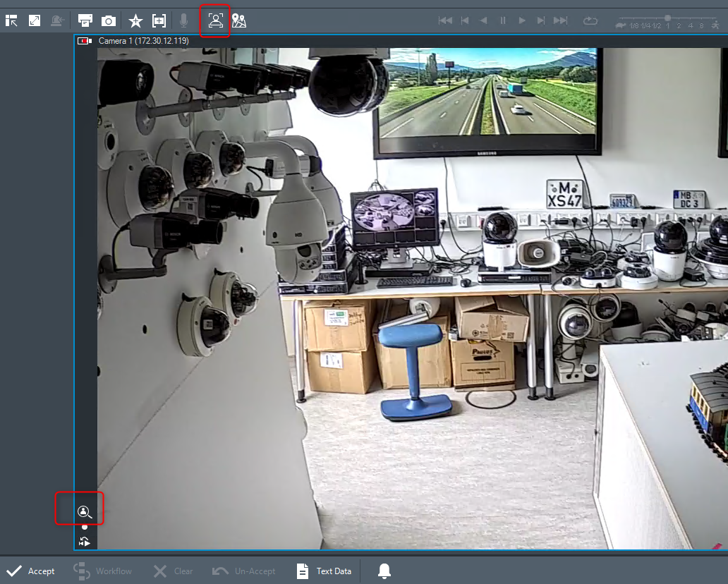The width and height of the screenshot is (728, 584).
Task: Play the video in reverse
Action: click(x=484, y=20)
